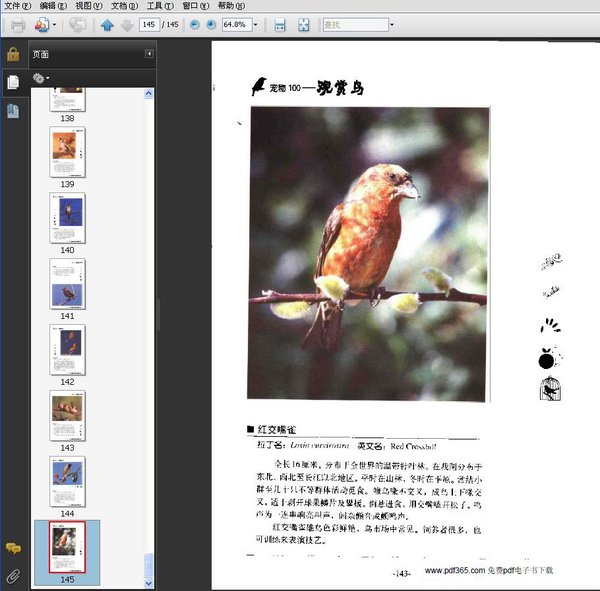Open the 编辑 (Edit) menu
The height and width of the screenshot is (591, 600).
(53, 6)
